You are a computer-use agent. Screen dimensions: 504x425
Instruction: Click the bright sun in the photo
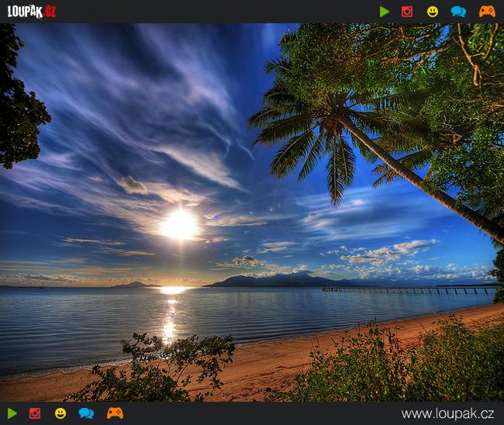point(179,225)
